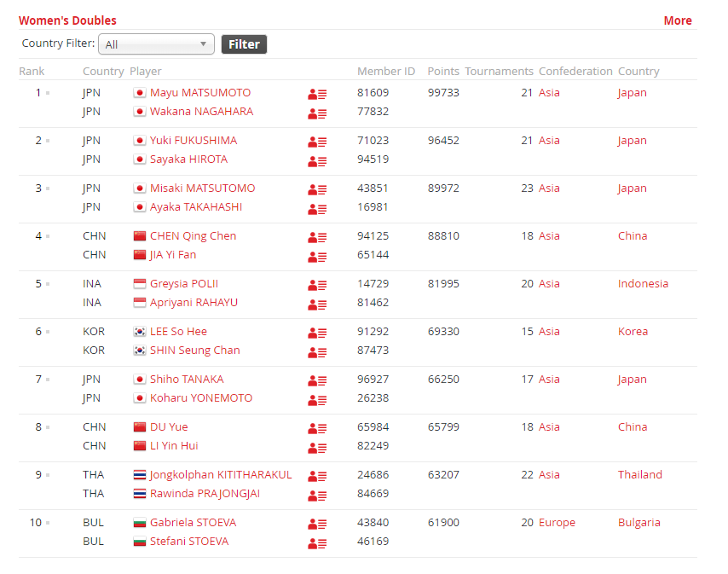The width and height of the screenshot is (728, 574).
Task: Open the More link for Women's Doubles
Action: [x=678, y=20]
